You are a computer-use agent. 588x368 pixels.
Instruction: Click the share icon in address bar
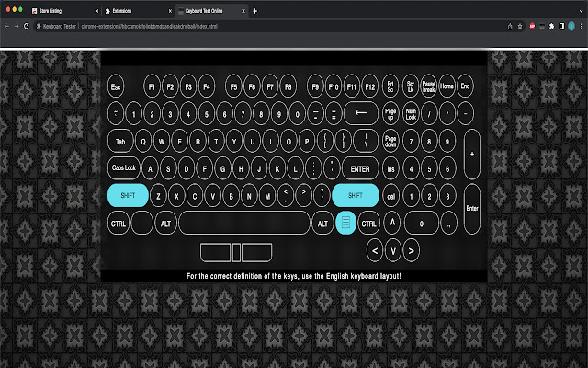coord(510,27)
